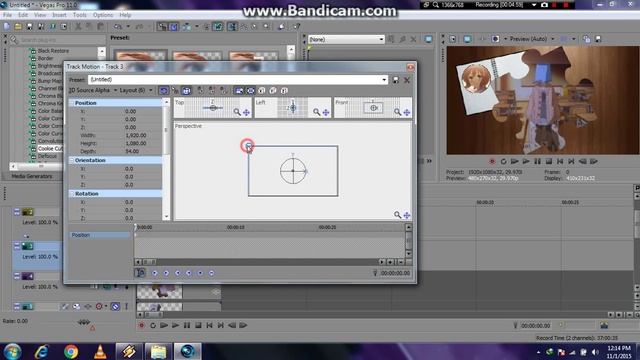640x360 pixels.
Task: Adjust Level slider on track 4
Action: (40, 287)
